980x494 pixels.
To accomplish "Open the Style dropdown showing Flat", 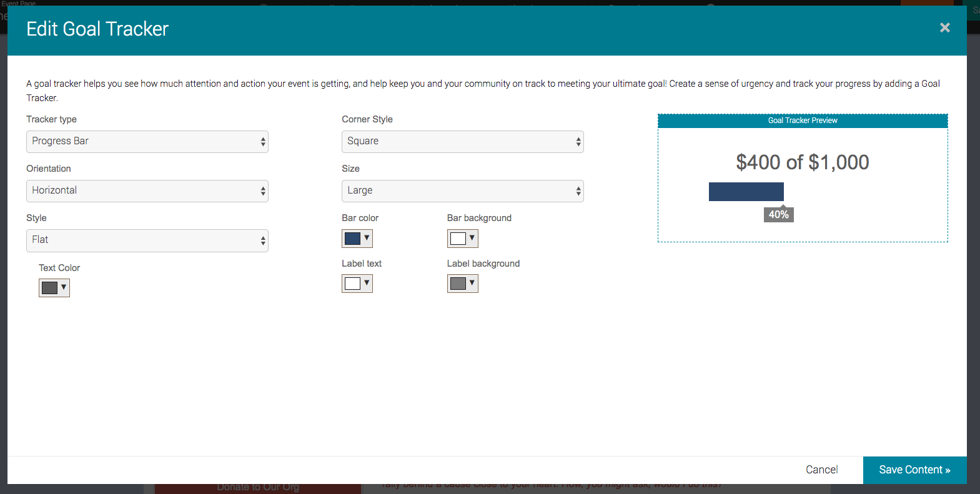I will point(147,240).
